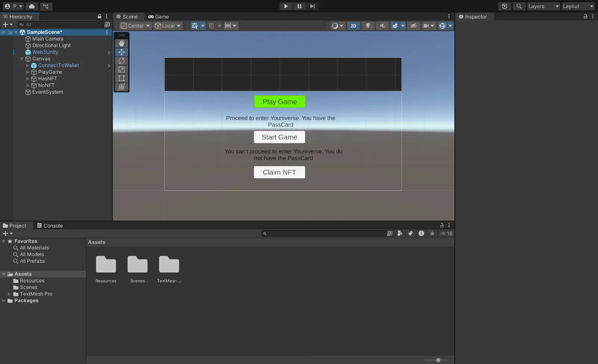
Task: Select the Rect transform tool
Action: 121,78
